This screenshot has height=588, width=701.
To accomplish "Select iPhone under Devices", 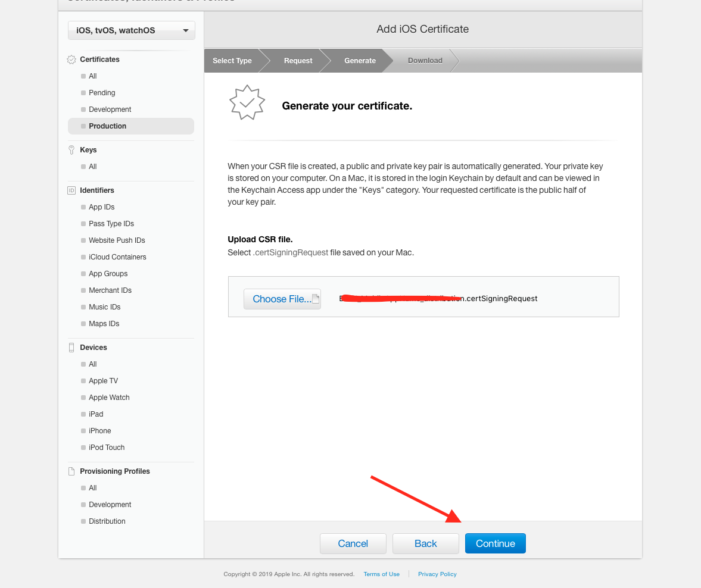I will tap(100, 431).
